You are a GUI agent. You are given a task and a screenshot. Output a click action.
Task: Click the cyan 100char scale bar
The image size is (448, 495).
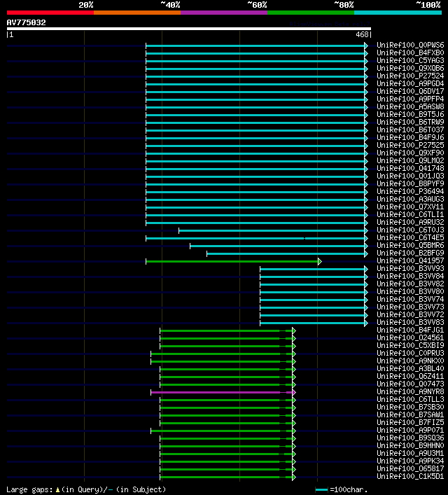321,490
